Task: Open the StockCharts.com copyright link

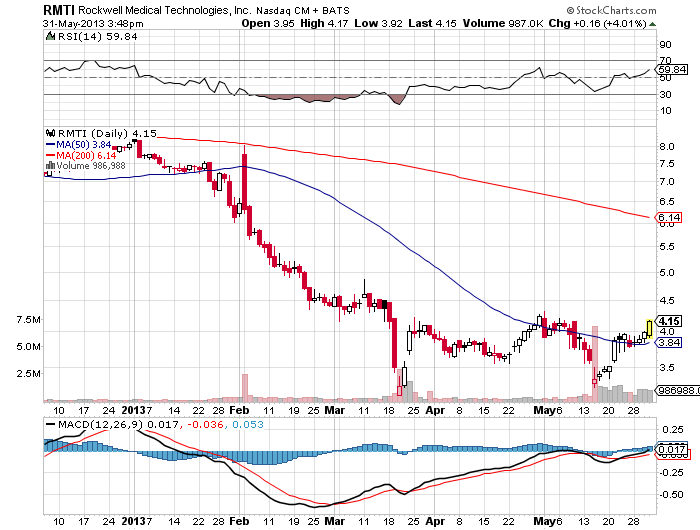Action: [x=611, y=10]
